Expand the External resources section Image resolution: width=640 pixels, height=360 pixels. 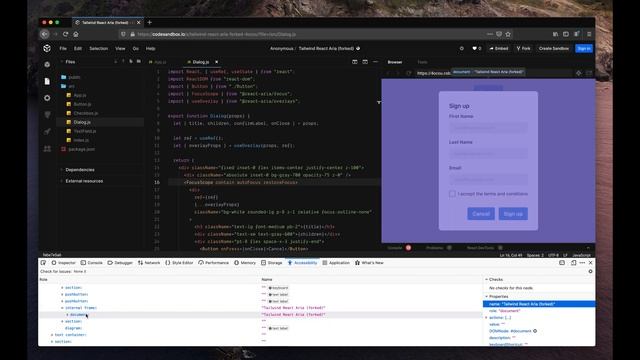tap(84, 181)
